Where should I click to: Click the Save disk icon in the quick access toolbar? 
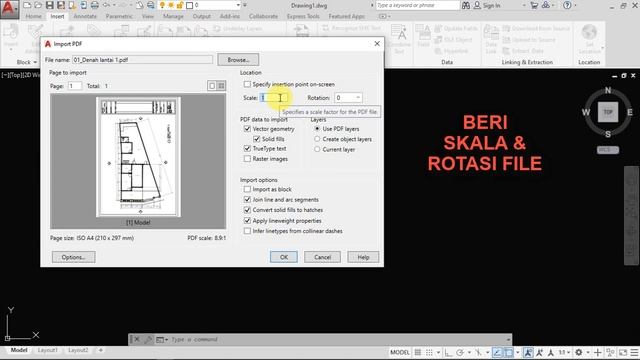(x=49, y=5)
